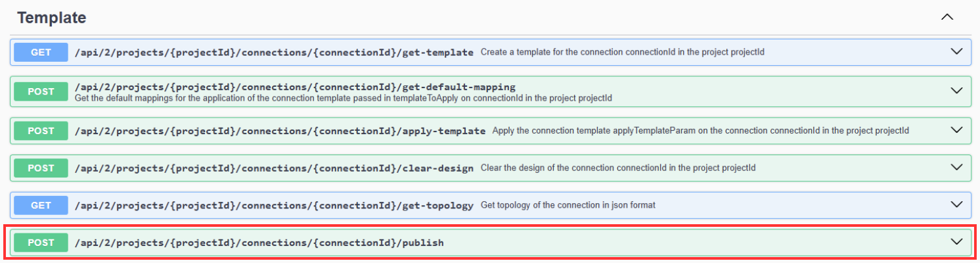This screenshot has width=980, height=263.
Task: Click the /publish endpoint path
Action: click(259, 243)
